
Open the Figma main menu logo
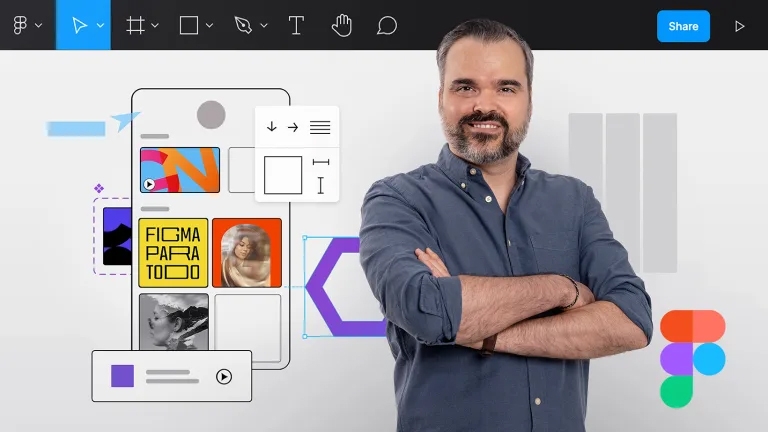(x=20, y=26)
